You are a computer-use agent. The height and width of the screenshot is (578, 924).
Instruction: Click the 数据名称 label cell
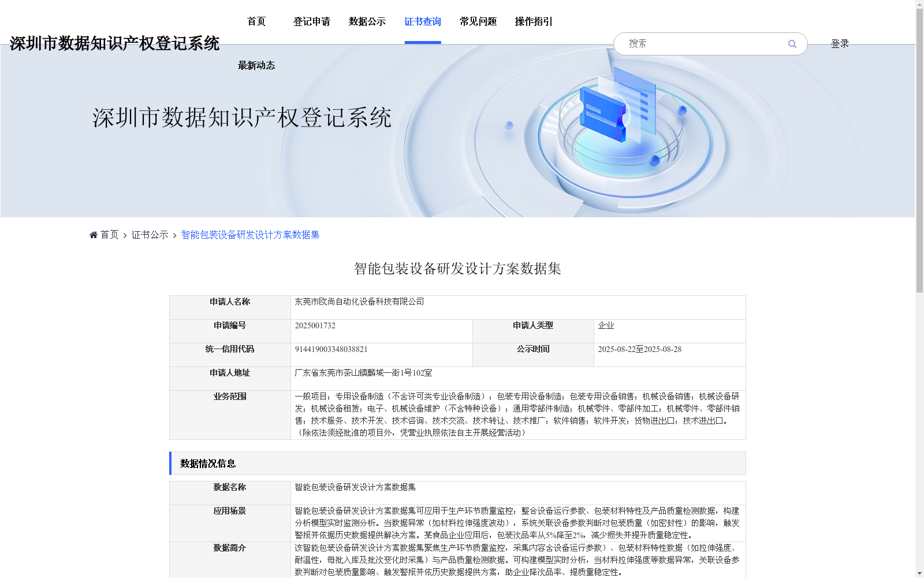tap(230, 493)
